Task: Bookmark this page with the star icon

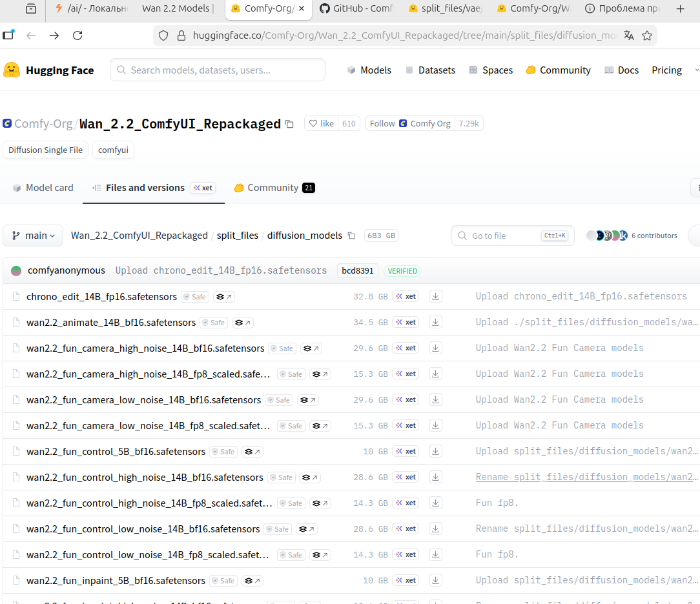Action: point(647,35)
